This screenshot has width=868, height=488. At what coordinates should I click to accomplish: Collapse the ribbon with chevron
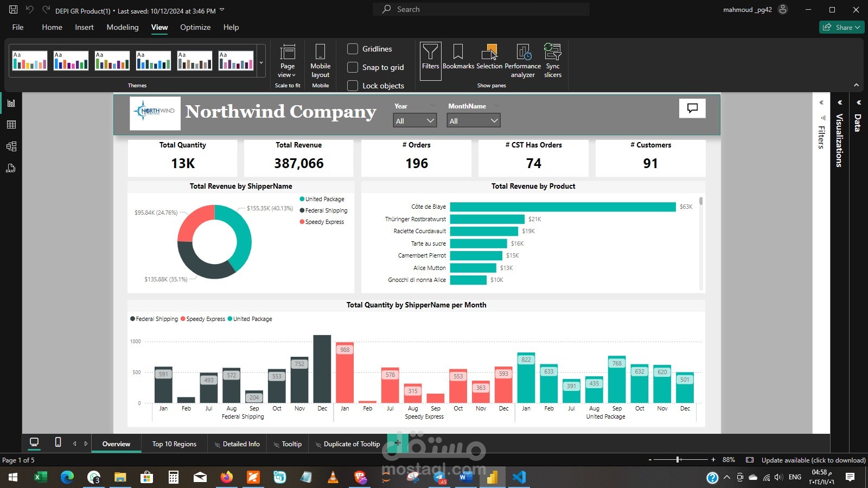pyautogui.click(x=857, y=85)
